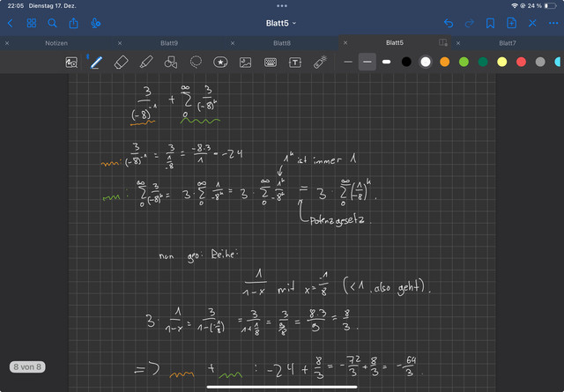This screenshot has height=392, width=564.
Task: Tap the three dots at top center
Action: point(282,6)
